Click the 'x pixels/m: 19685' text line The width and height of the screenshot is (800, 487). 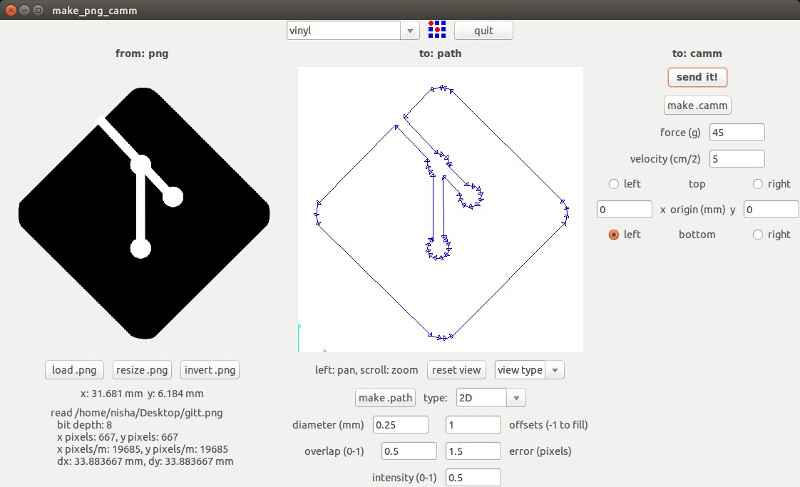[x=142, y=449]
